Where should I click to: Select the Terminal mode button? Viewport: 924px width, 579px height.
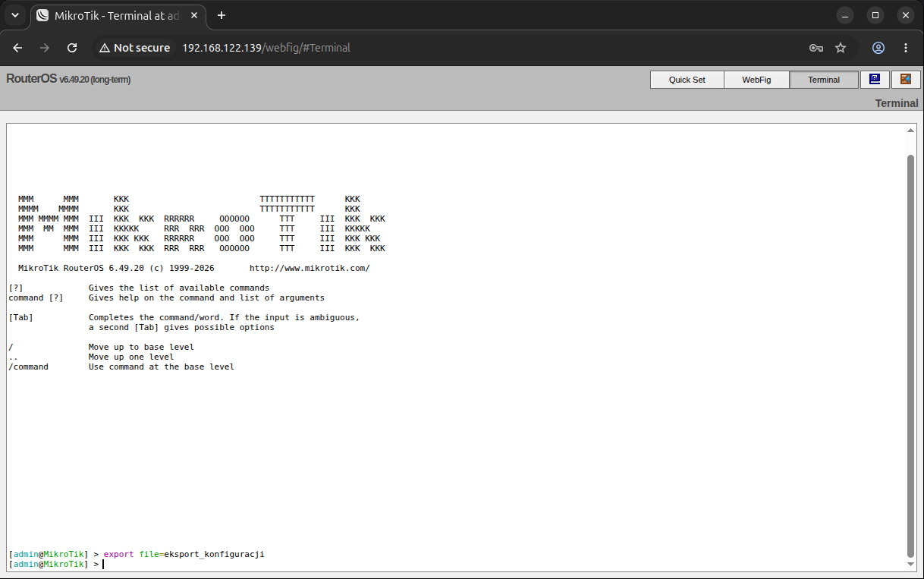click(824, 80)
